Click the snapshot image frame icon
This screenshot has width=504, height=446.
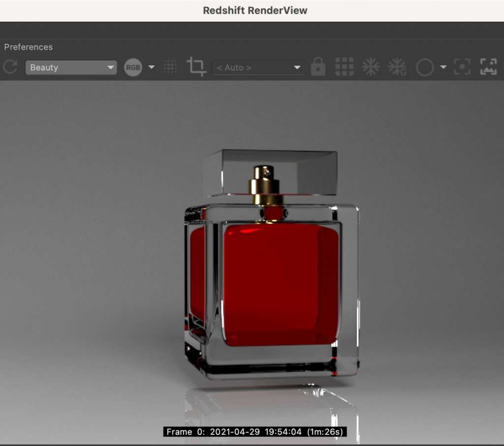488,67
